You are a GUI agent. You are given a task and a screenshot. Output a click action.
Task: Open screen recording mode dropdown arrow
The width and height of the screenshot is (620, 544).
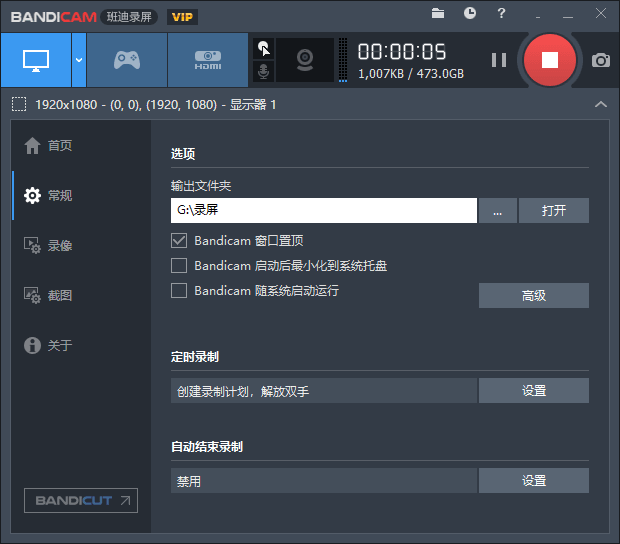coord(79,60)
